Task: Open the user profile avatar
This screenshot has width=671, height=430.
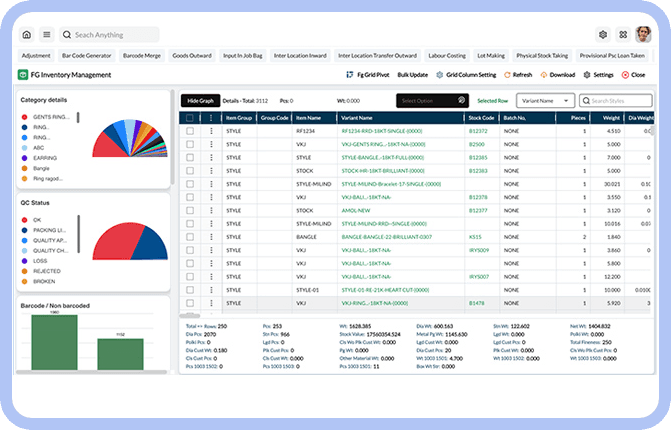Action: point(643,34)
